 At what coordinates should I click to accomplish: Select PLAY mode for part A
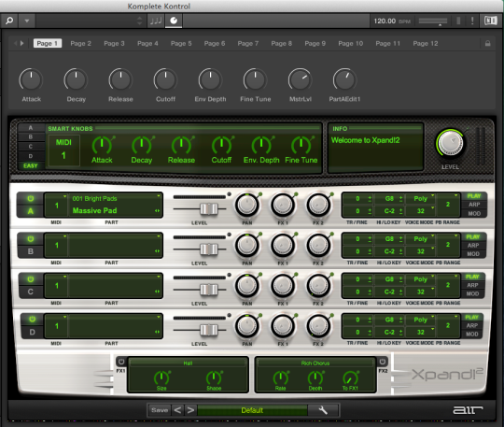pyautogui.click(x=473, y=195)
